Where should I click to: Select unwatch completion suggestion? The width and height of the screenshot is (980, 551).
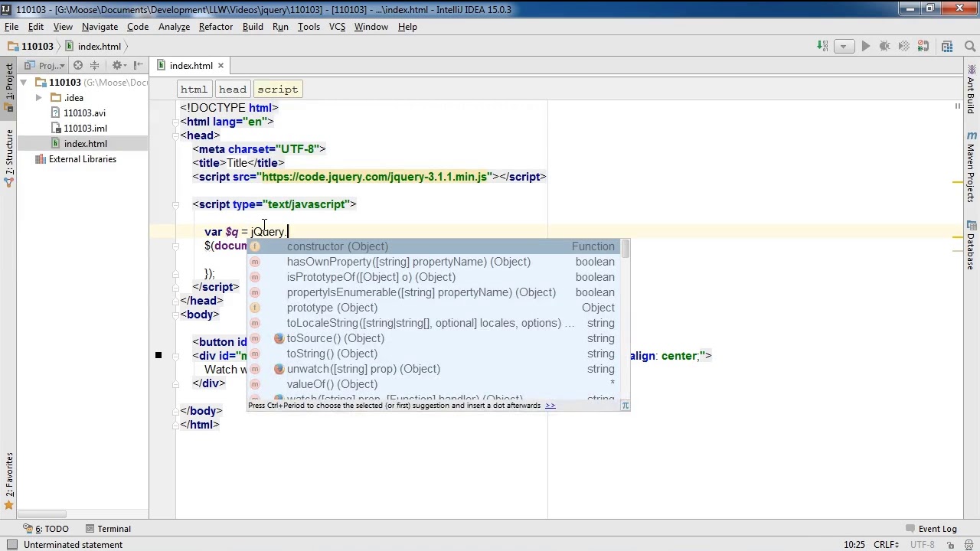coord(433,369)
